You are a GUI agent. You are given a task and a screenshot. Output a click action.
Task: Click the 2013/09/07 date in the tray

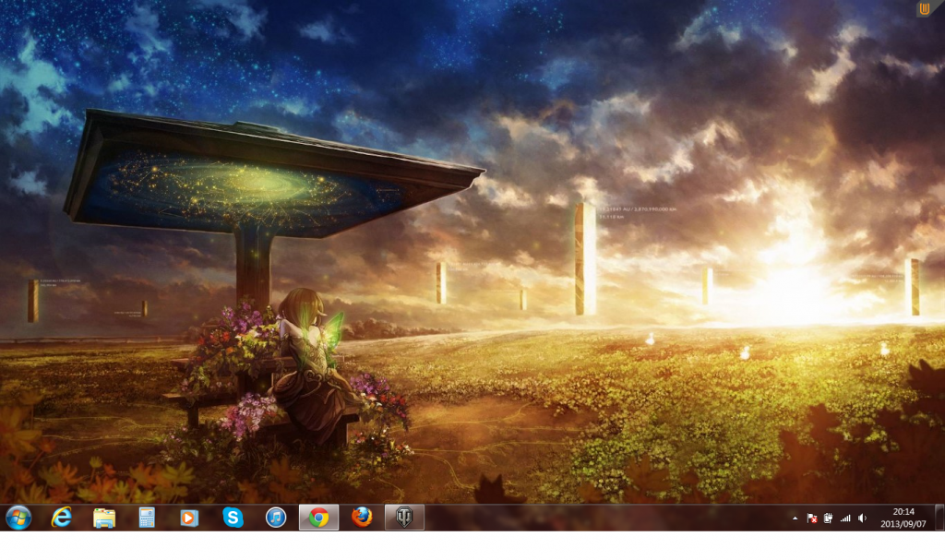903,524
